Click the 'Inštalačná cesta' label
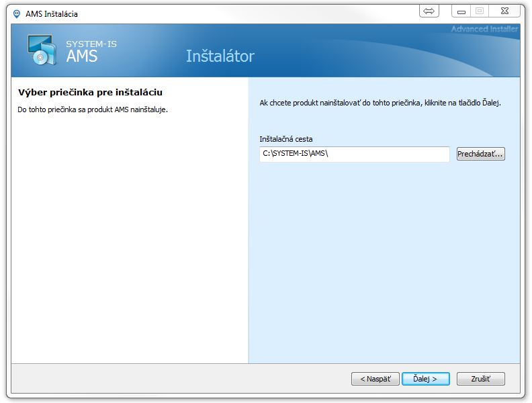Image resolution: width=532 pixels, height=403 pixels. tap(286, 139)
